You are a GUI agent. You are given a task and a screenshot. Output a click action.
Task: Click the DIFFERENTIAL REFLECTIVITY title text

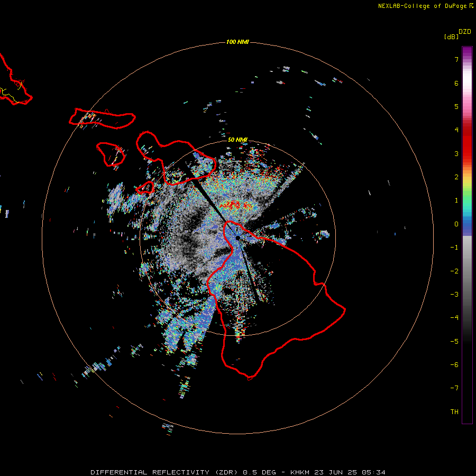tap(150, 472)
